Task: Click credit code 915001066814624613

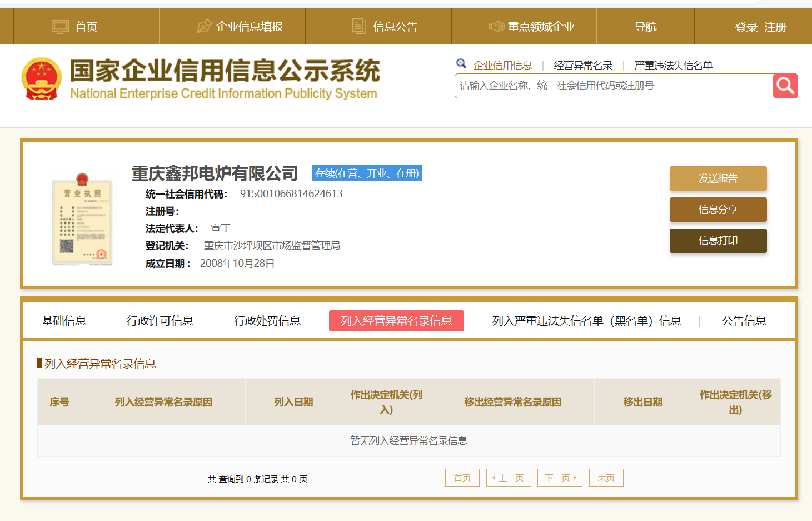Action: click(291, 193)
